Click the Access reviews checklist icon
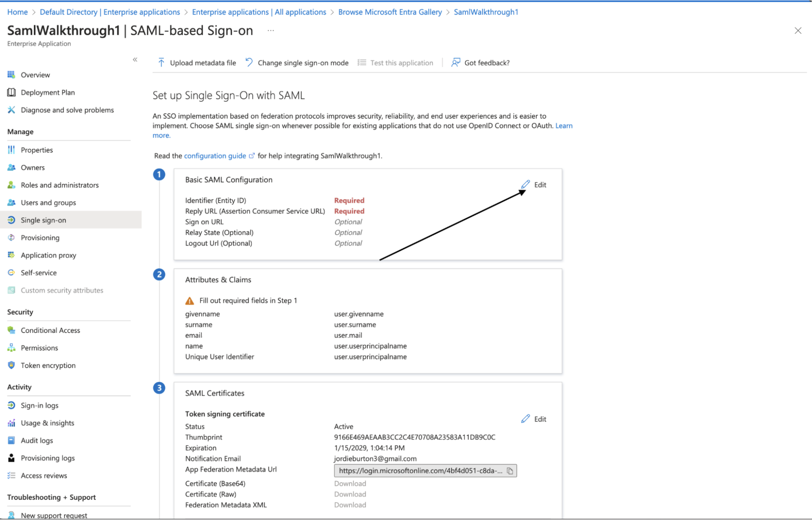Screen dimensions: 812x521 coord(11,476)
